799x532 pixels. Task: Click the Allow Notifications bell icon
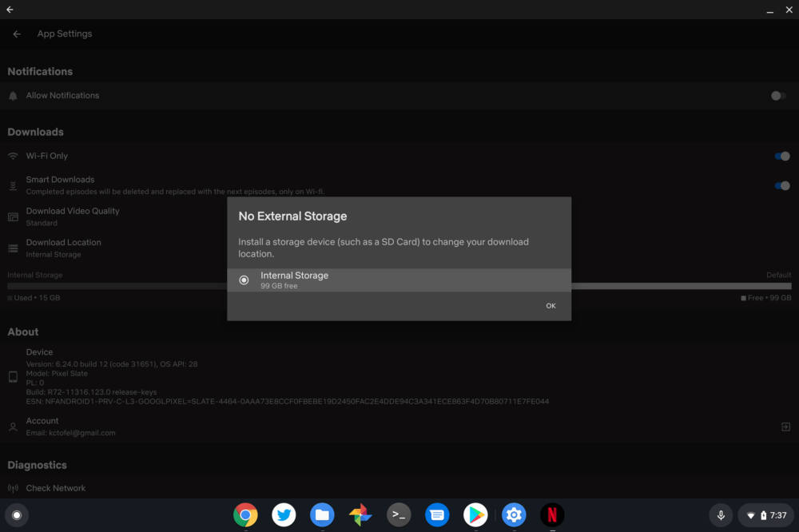[14, 96]
